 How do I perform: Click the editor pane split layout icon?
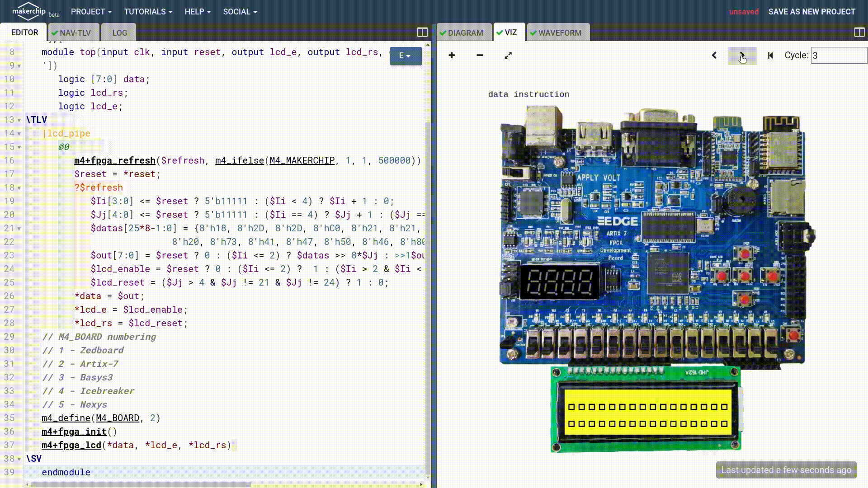[x=422, y=32]
